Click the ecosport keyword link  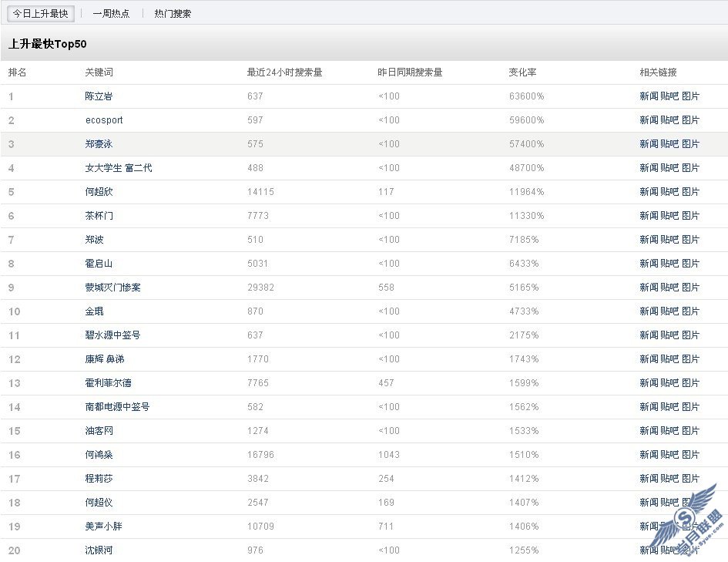pos(104,120)
